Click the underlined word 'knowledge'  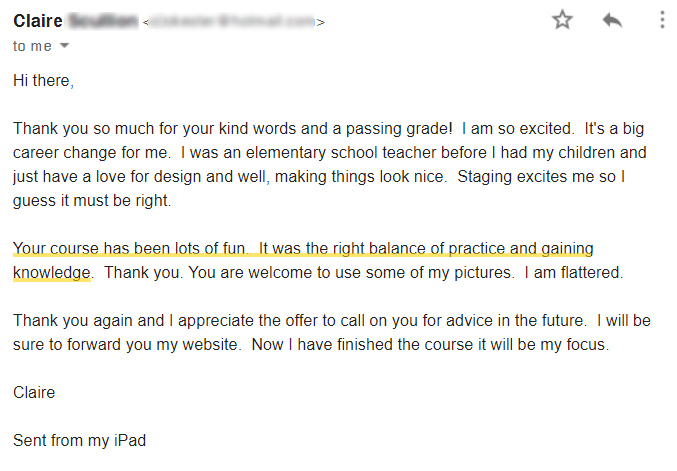click(52, 272)
